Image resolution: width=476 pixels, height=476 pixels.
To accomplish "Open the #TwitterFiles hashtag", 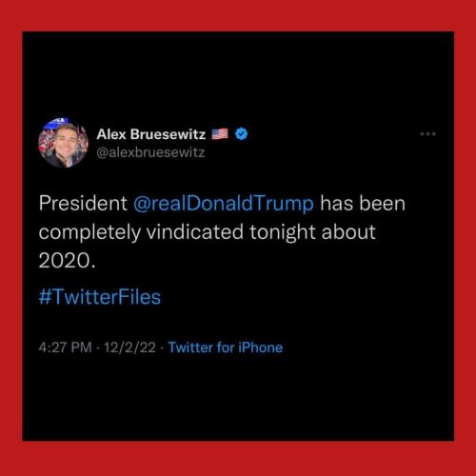I will click(100, 297).
